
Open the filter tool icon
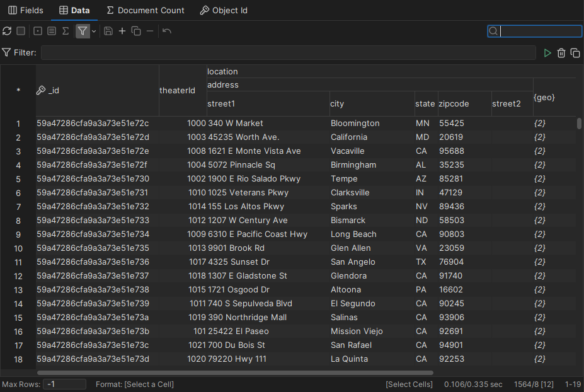pyautogui.click(x=82, y=30)
